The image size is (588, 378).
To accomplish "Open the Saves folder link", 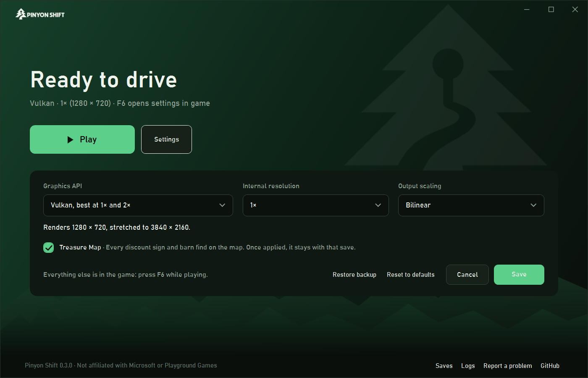I will (444, 366).
